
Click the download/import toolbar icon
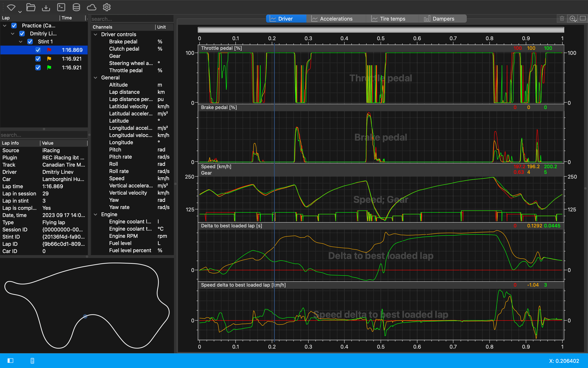[46, 8]
